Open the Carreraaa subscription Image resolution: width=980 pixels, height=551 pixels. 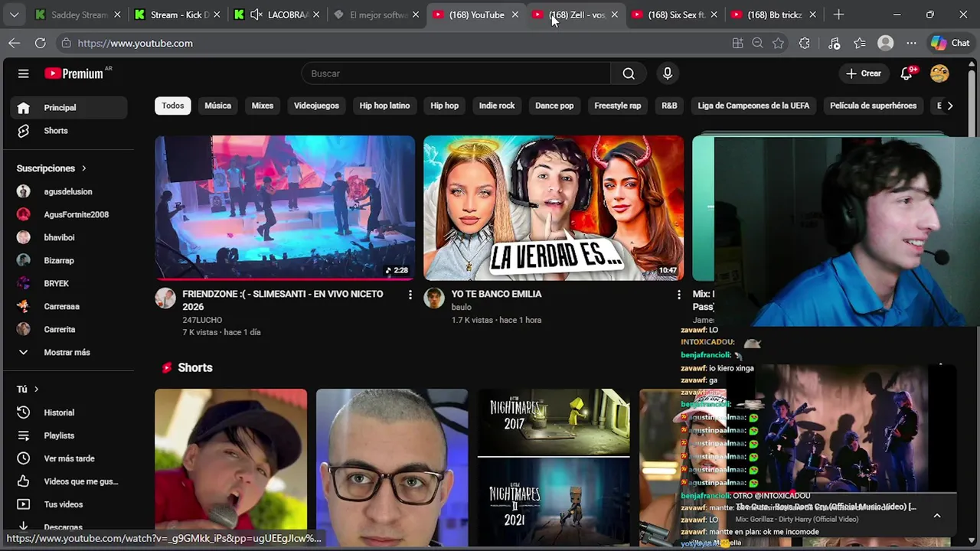pyautogui.click(x=69, y=307)
